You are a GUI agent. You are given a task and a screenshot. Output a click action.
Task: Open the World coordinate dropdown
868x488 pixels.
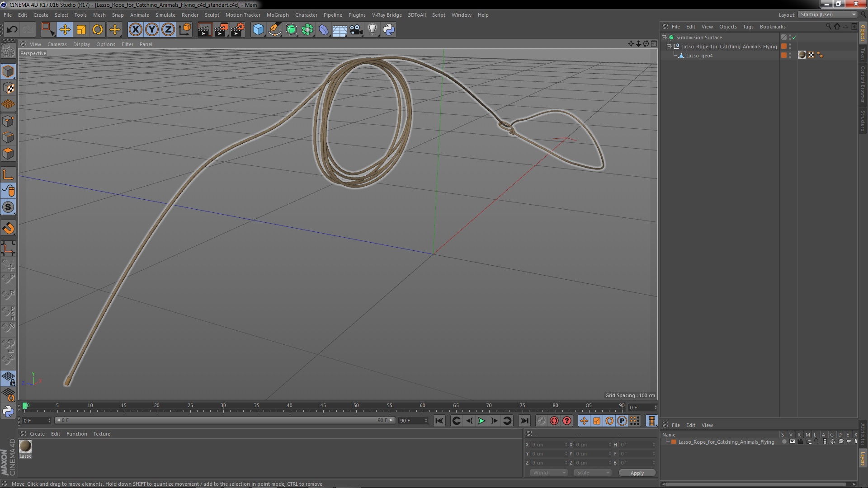[x=549, y=473]
